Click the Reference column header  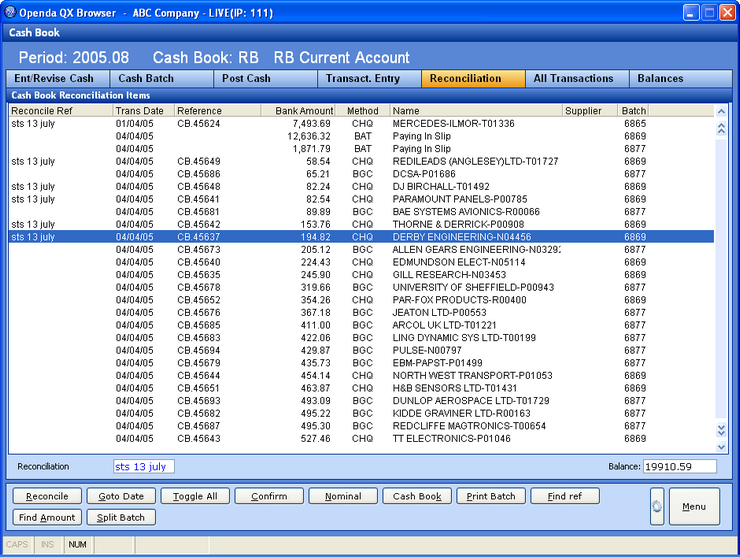(218, 110)
